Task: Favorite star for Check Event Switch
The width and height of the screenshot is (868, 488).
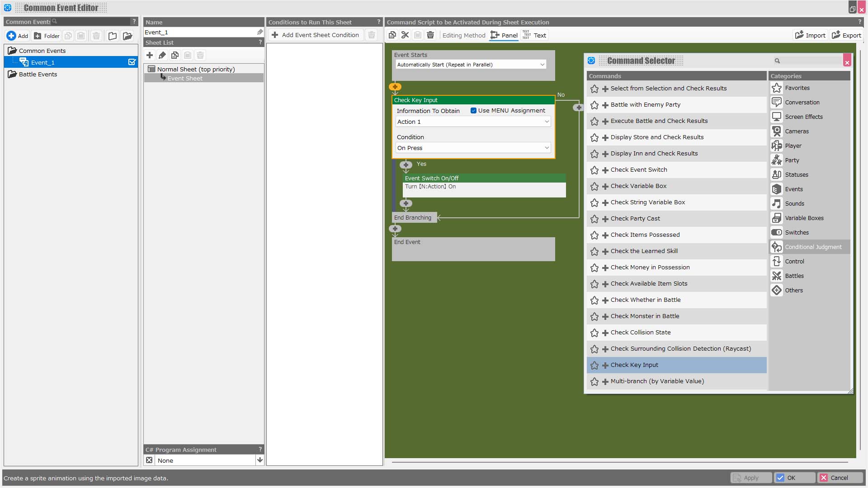Action: tap(594, 170)
